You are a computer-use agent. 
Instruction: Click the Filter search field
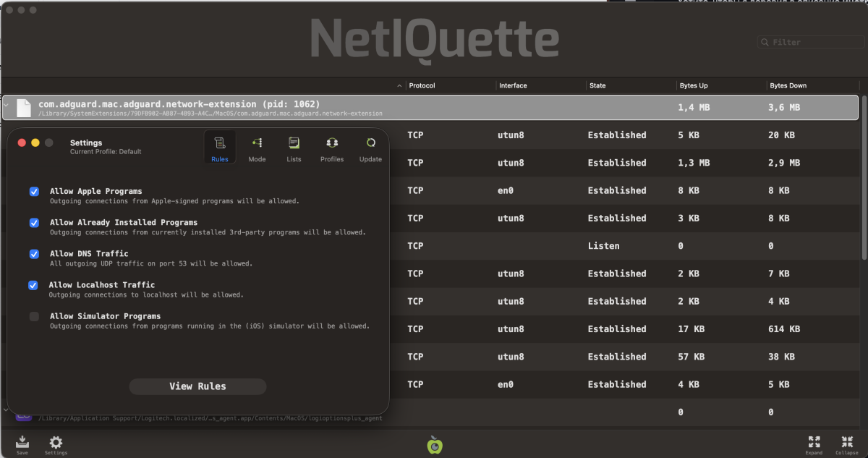[811, 42]
